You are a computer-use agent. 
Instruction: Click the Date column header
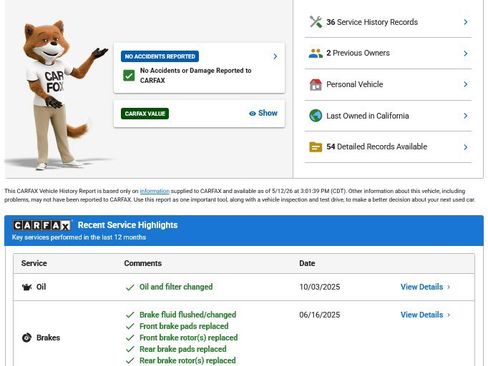(307, 263)
